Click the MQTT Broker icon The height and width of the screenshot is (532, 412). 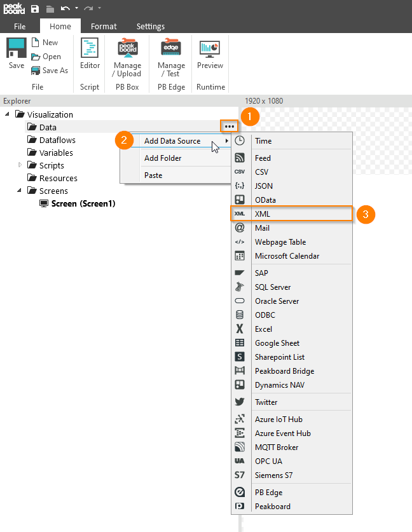pyautogui.click(x=240, y=447)
